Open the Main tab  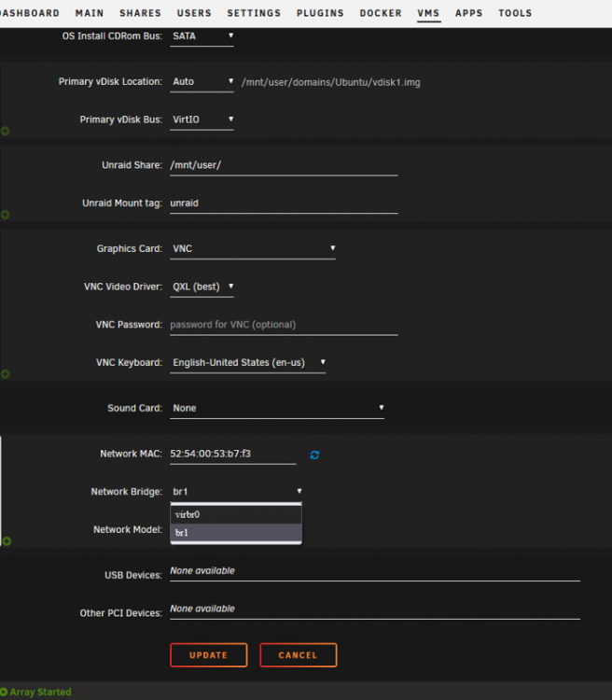coord(90,13)
